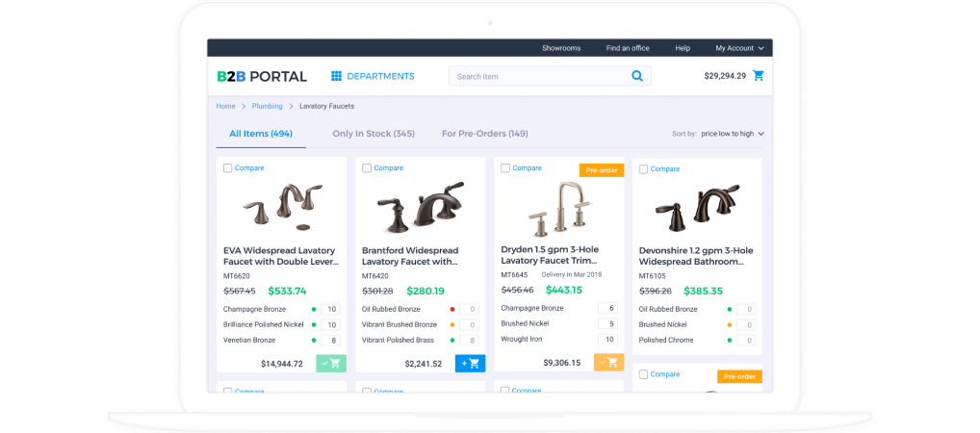Tick Compare checkbox on Dryden card
Viewport: 980px width, 433px height.
click(505, 168)
